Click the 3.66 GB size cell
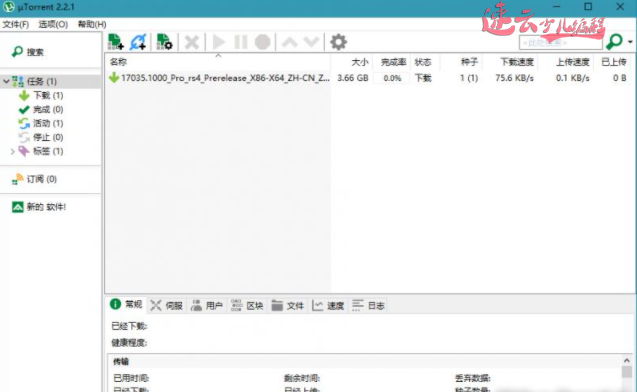The height and width of the screenshot is (392, 637). click(x=353, y=78)
